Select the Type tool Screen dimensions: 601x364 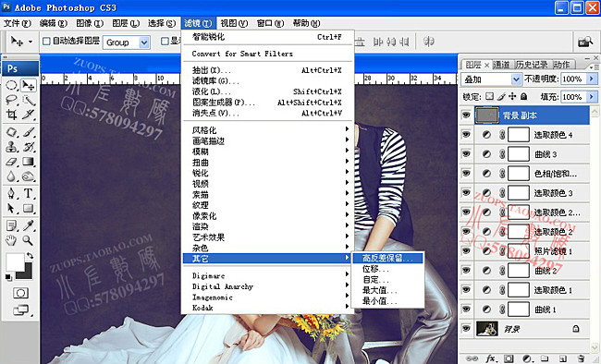tap(29, 193)
